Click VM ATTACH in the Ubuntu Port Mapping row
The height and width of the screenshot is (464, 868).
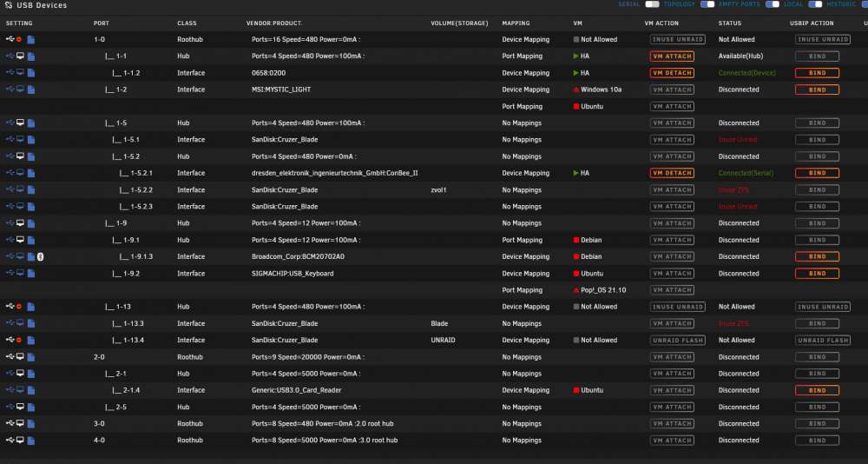[x=672, y=106]
